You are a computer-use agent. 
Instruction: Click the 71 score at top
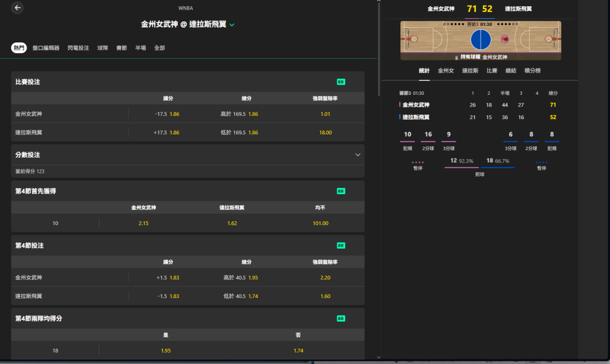pyautogui.click(x=472, y=9)
